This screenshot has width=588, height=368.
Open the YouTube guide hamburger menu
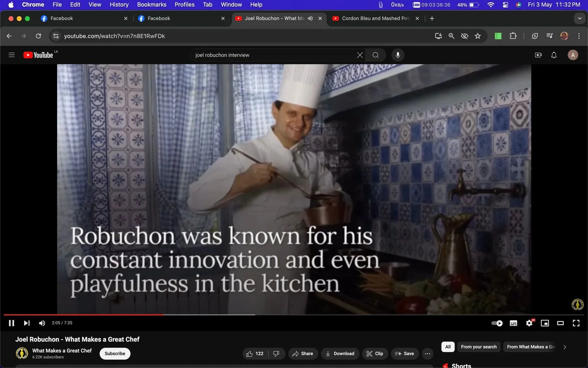(11, 55)
